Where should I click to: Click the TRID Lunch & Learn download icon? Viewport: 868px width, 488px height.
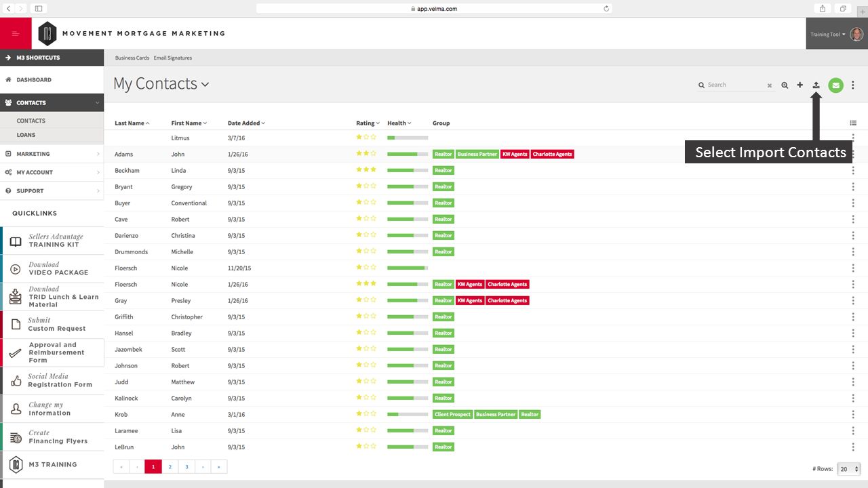(16, 297)
